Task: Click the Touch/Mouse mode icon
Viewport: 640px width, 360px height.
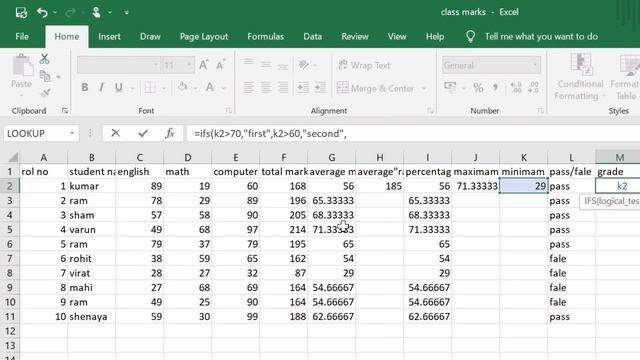Action: [x=96, y=12]
